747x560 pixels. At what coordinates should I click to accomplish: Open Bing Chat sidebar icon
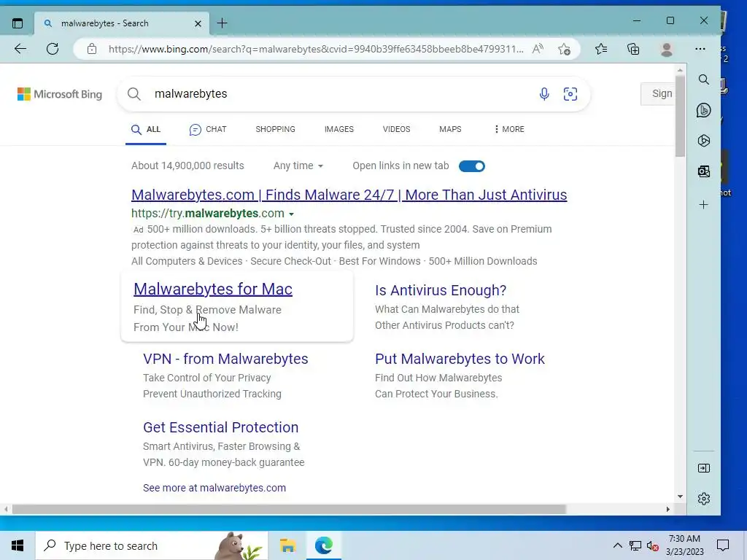point(704,111)
